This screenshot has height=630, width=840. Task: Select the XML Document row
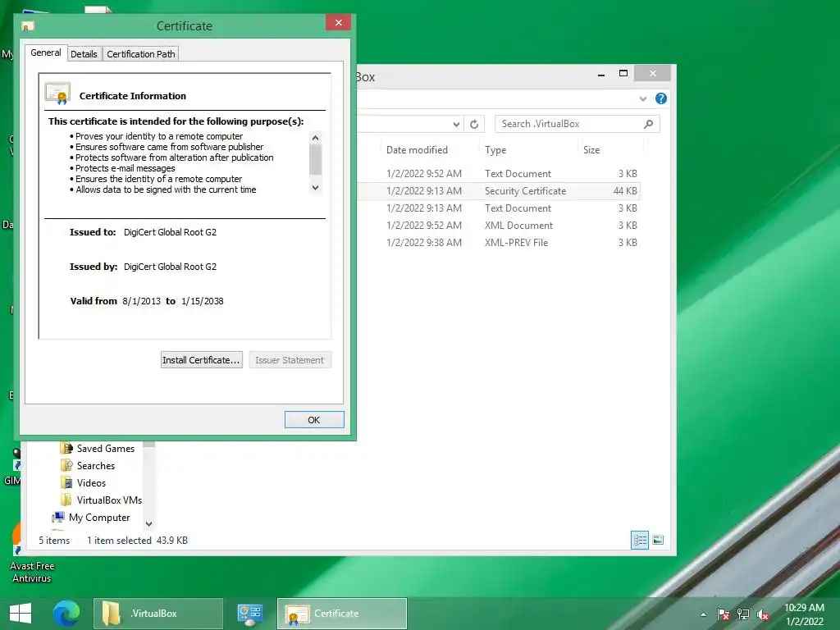498,226
